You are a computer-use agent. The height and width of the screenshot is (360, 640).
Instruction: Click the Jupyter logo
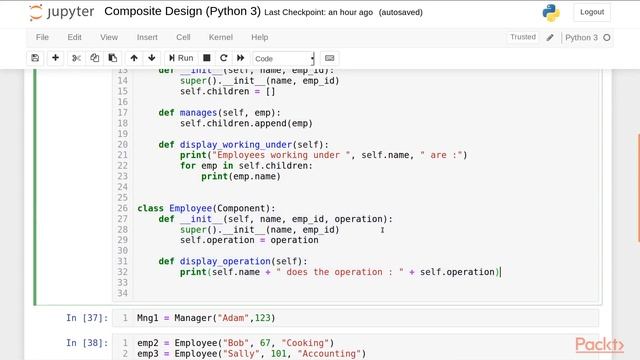(x=61, y=12)
